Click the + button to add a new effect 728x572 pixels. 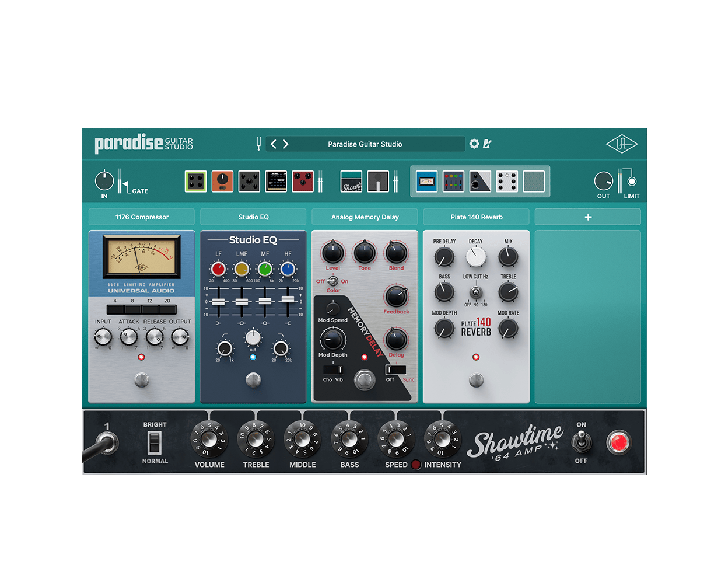pyautogui.click(x=587, y=217)
